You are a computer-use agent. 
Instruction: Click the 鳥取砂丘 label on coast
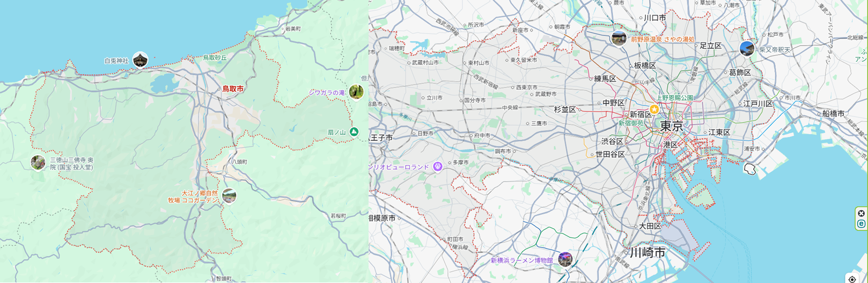[215, 57]
